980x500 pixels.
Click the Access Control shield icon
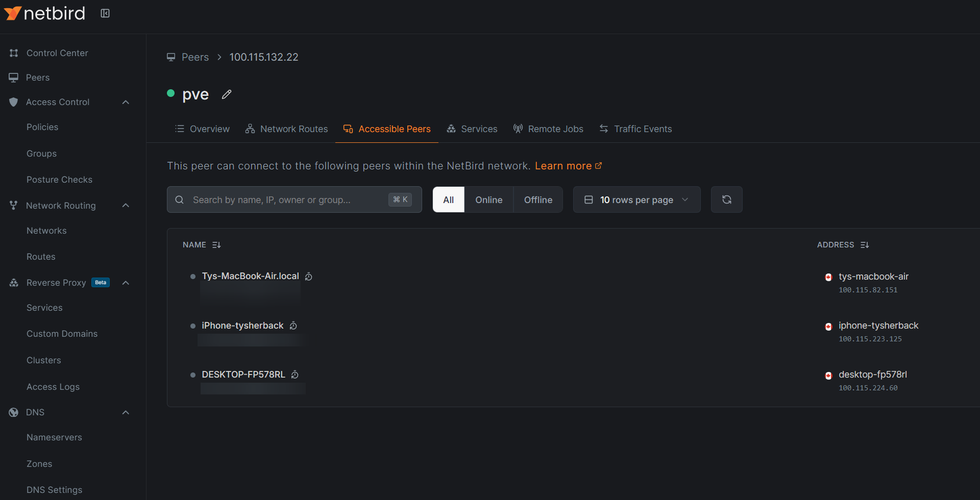[14, 102]
